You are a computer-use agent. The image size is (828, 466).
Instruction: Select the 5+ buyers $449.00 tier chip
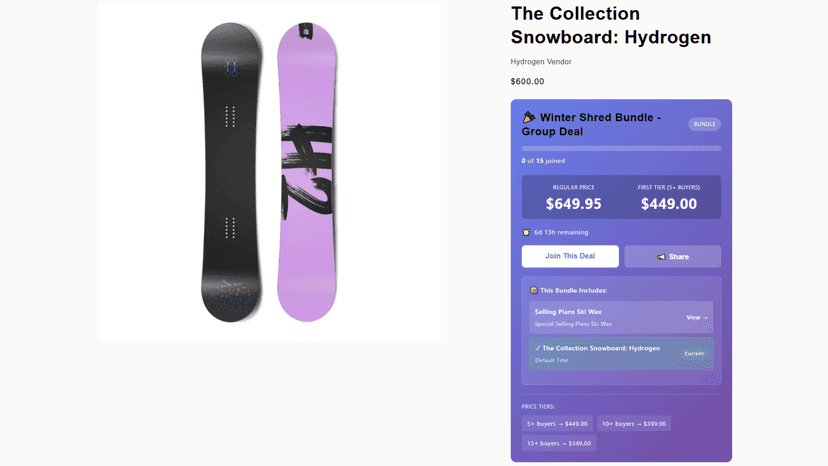pos(557,424)
